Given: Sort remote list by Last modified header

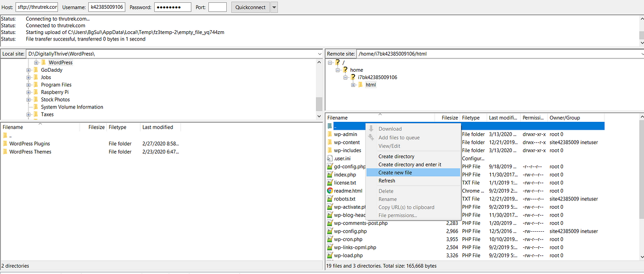Looking at the screenshot, I should tap(504, 118).
